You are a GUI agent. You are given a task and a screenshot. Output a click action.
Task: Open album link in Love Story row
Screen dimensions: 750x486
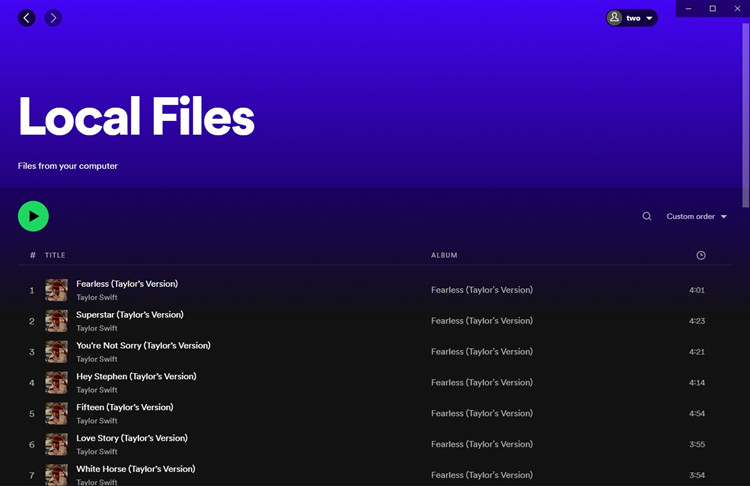click(x=482, y=444)
